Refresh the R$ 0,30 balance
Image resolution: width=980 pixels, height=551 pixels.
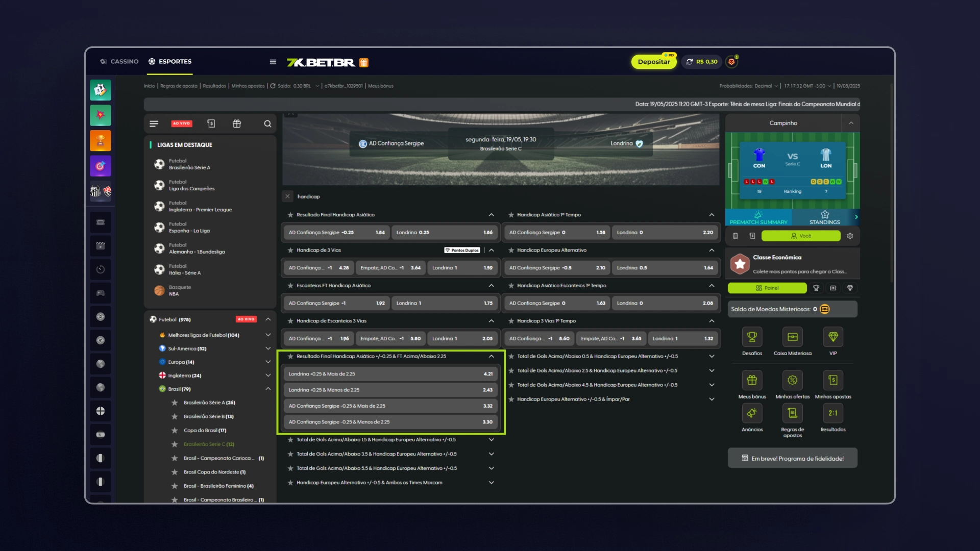click(x=690, y=62)
